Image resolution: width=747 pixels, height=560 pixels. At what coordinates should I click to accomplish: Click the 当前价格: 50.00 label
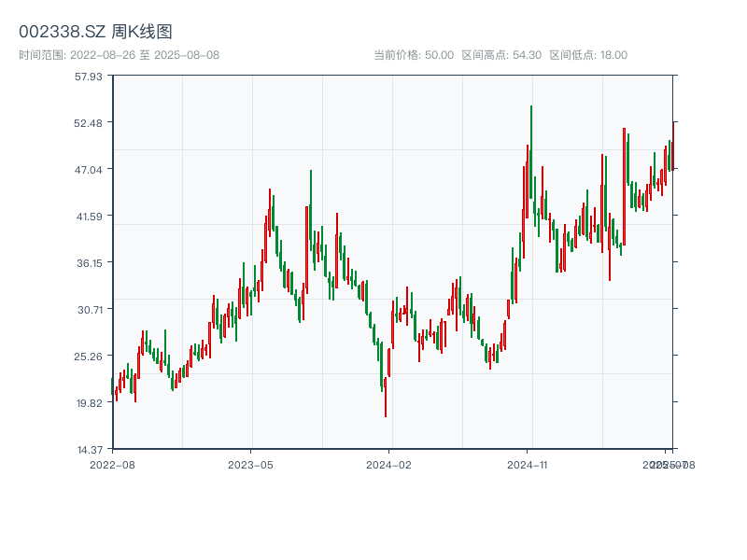coord(414,55)
